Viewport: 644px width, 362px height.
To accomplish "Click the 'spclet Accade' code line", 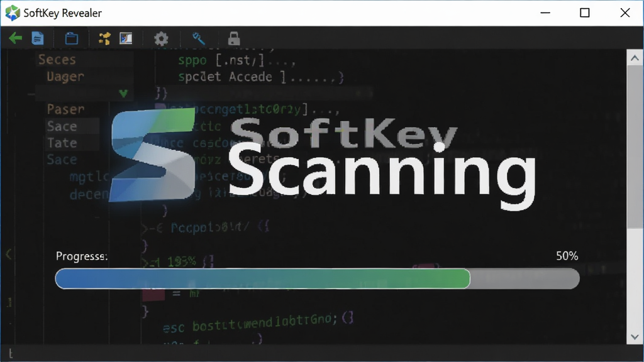I will coord(260,77).
